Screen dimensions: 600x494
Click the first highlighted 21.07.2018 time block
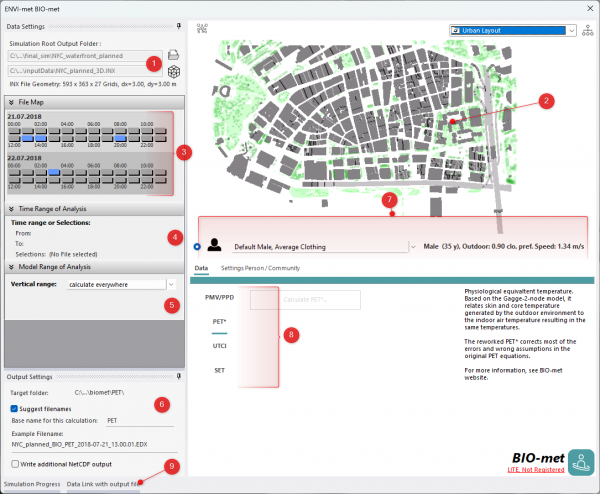(29, 138)
